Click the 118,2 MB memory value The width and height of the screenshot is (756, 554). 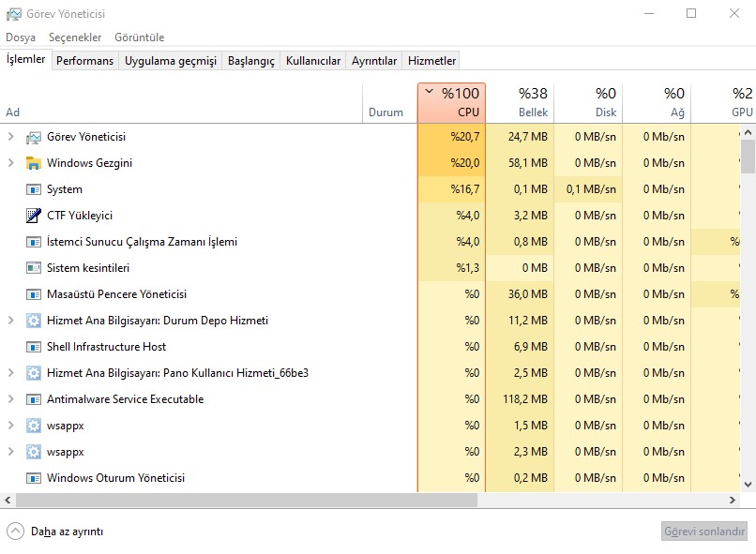[x=525, y=399]
